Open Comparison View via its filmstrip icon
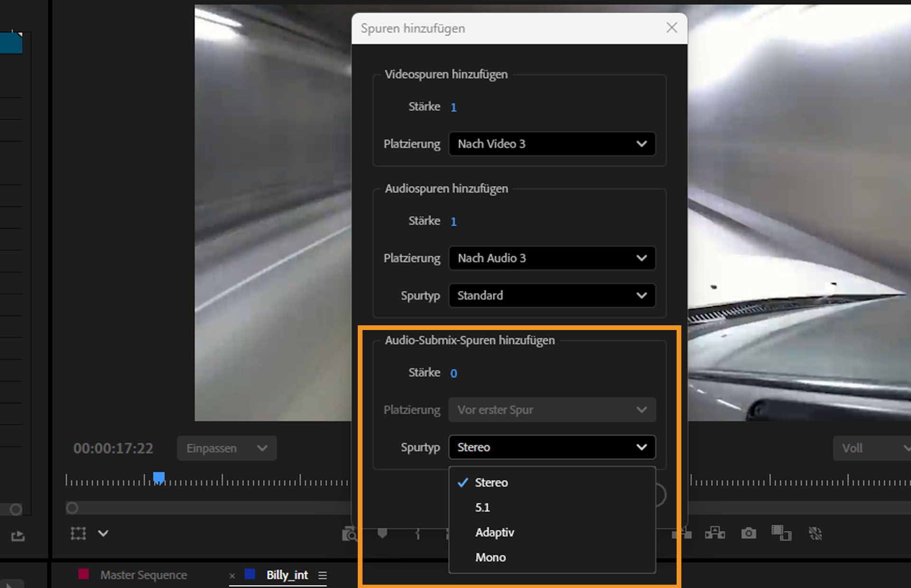This screenshot has height=588, width=911. [x=781, y=533]
